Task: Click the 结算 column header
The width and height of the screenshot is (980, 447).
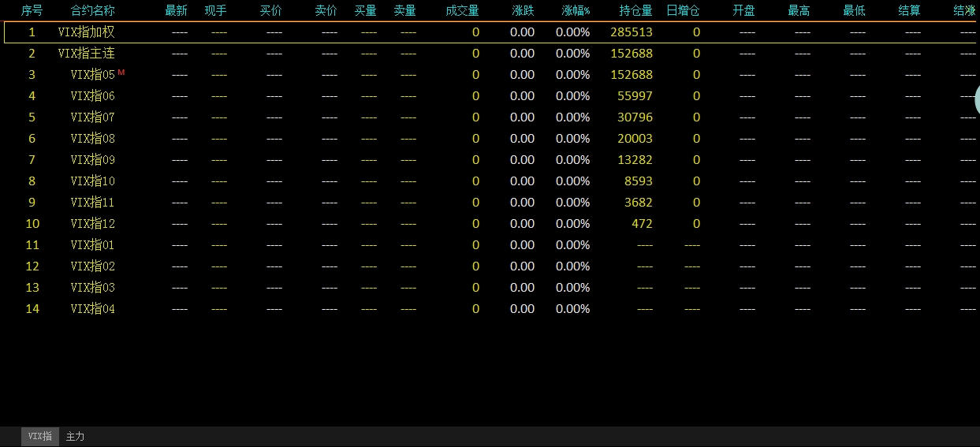Action: tap(909, 11)
